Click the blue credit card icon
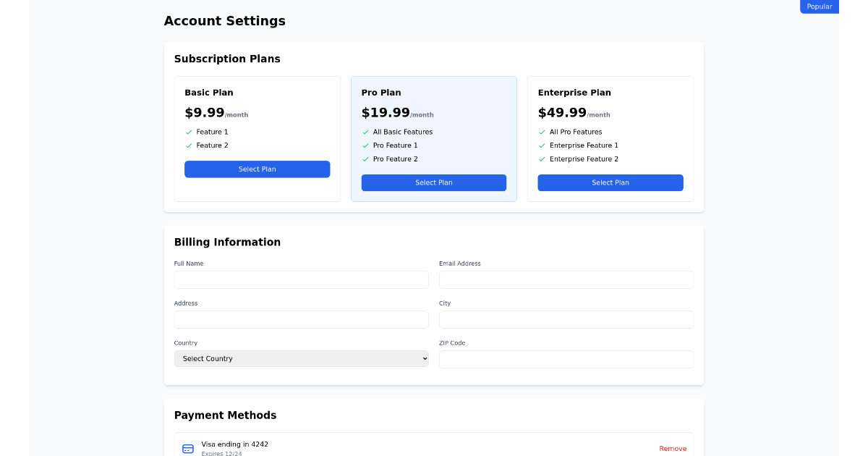Image resolution: width=868 pixels, height=456 pixels. pos(188,449)
